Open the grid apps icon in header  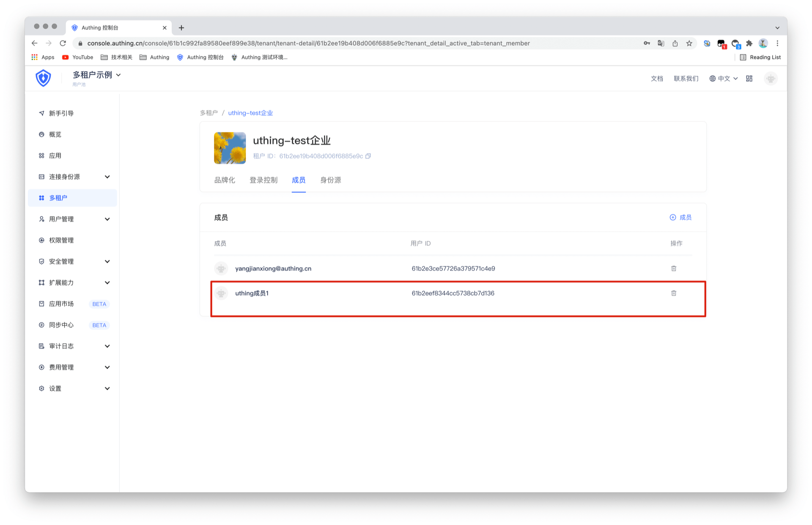[x=749, y=79]
